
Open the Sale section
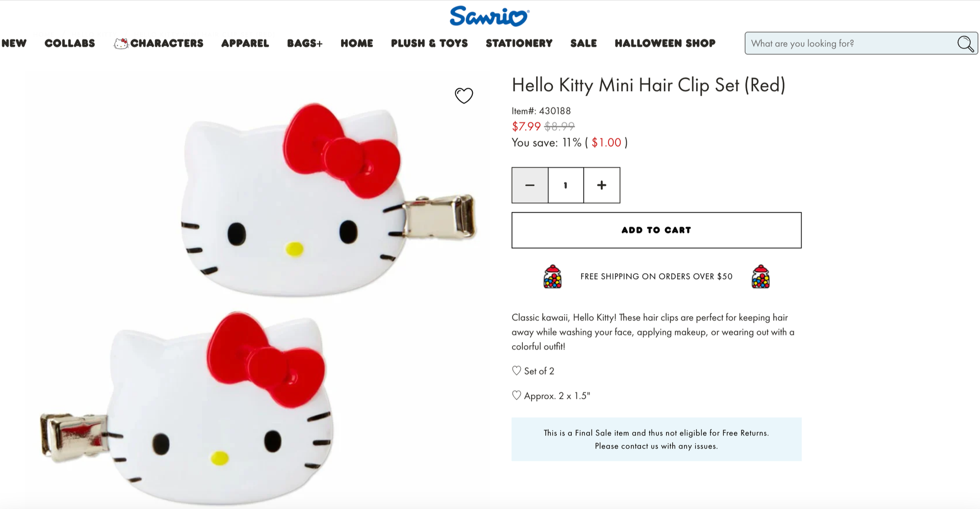[x=583, y=43]
